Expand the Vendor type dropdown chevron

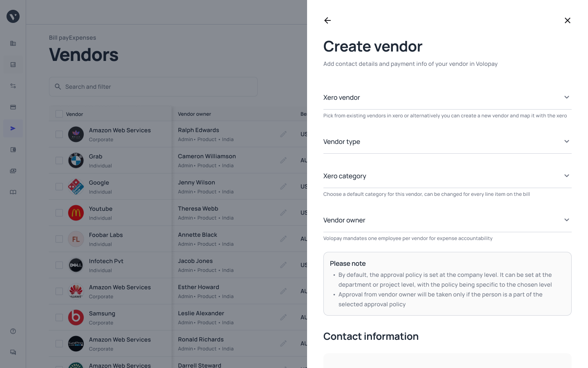pos(567,141)
